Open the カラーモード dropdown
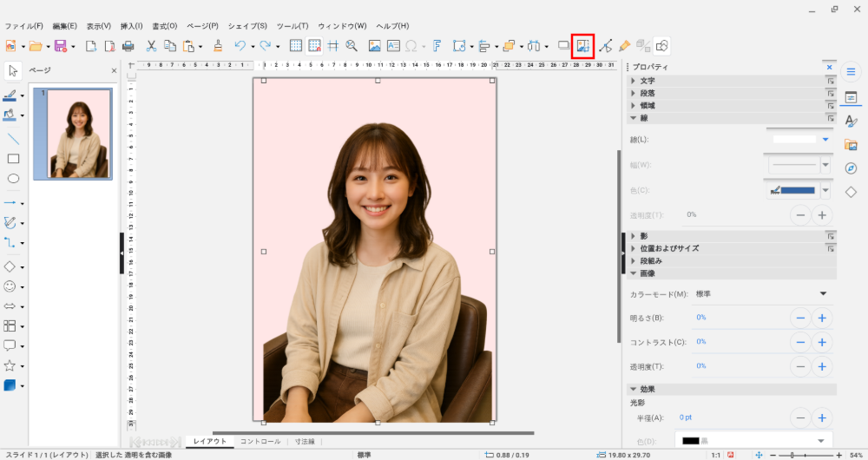The height and width of the screenshot is (460, 868). tap(761, 294)
